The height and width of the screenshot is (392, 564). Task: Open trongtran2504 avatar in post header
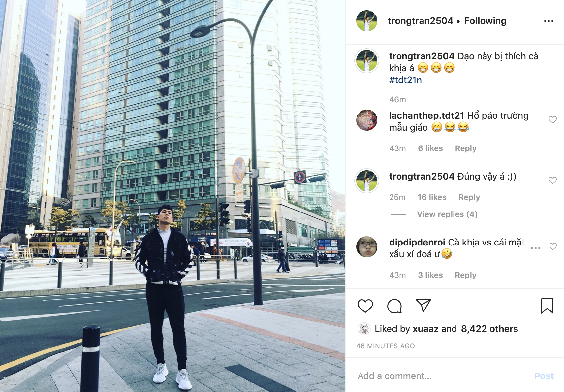tap(367, 21)
